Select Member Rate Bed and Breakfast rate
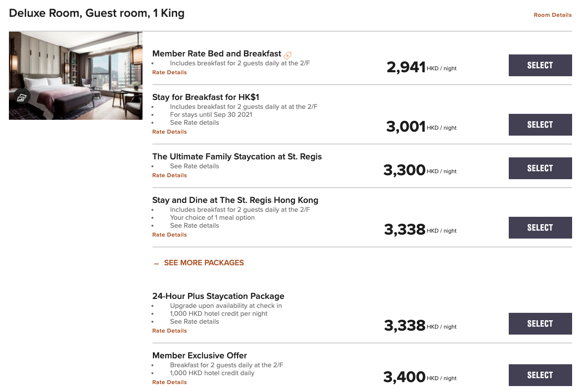 tap(540, 65)
